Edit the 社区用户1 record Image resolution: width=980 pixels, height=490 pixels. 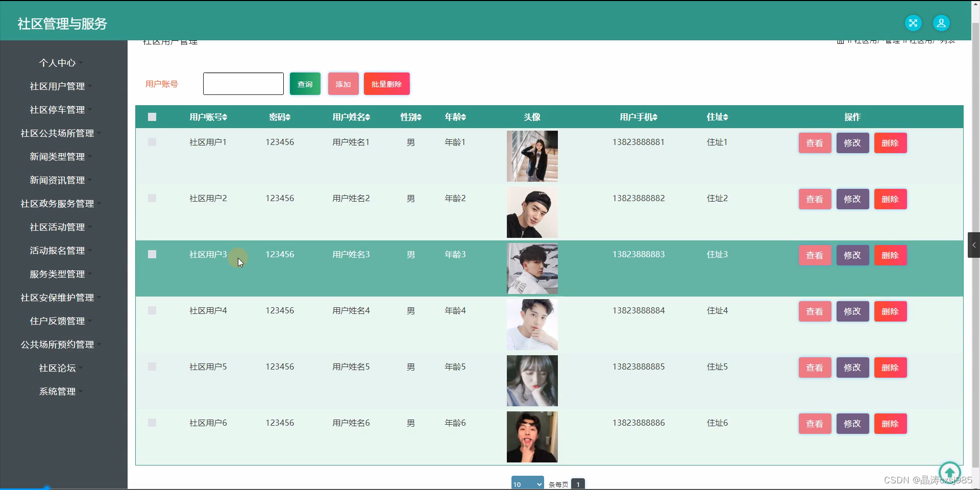click(852, 143)
